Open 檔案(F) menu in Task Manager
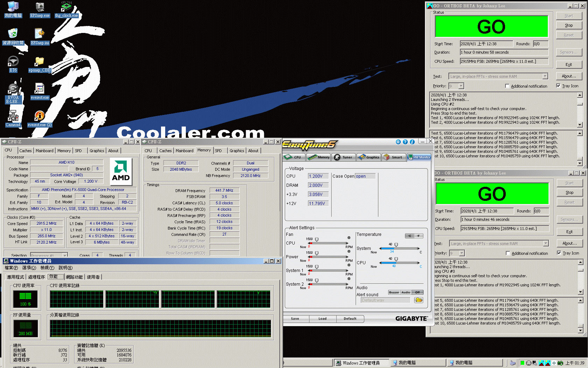The width and height of the screenshot is (588, 368). point(11,268)
